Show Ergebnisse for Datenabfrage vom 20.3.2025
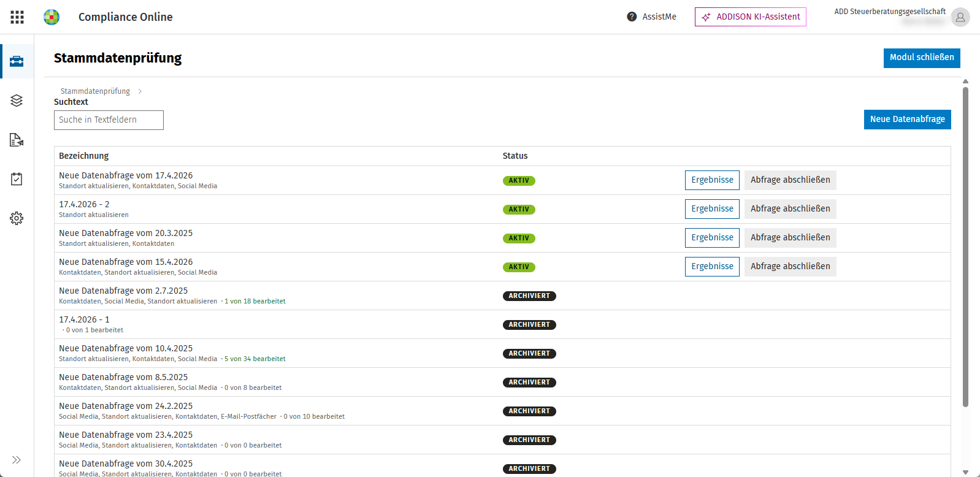The image size is (980, 477). [712, 238]
